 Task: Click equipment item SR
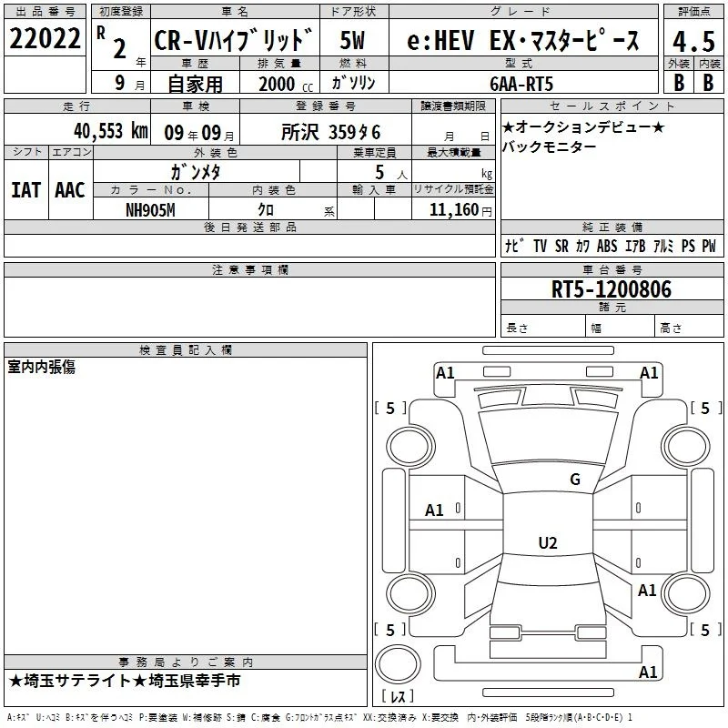(x=561, y=246)
